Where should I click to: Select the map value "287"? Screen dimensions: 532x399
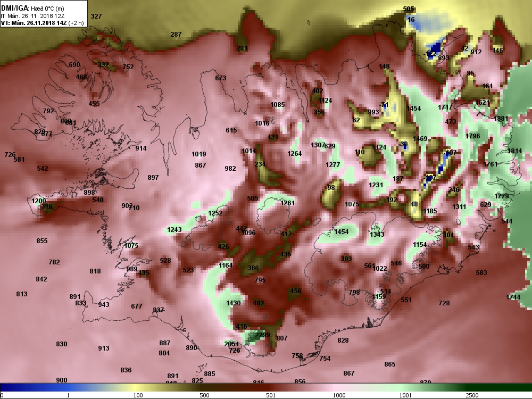pos(176,34)
